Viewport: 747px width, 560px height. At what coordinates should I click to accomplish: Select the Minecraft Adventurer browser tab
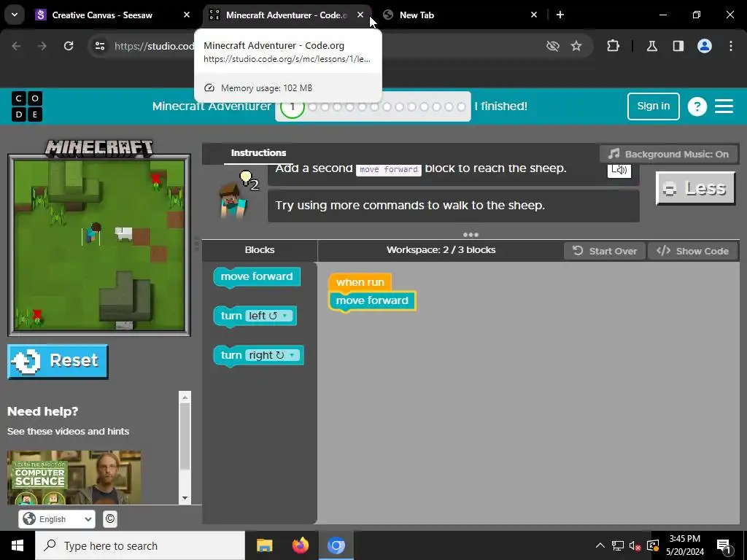click(x=286, y=15)
